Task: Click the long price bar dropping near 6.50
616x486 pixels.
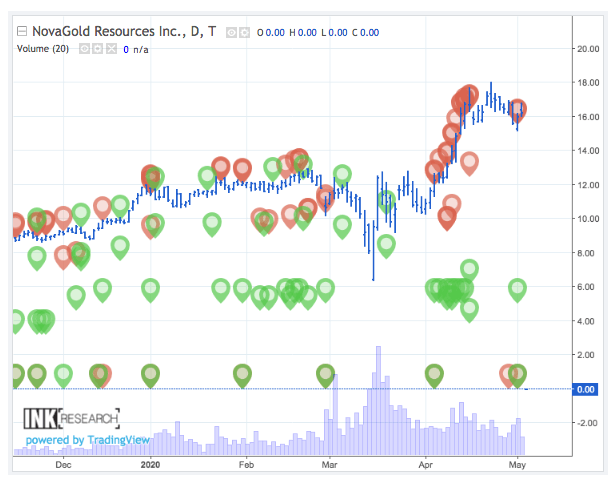Action: pos(373,251)
